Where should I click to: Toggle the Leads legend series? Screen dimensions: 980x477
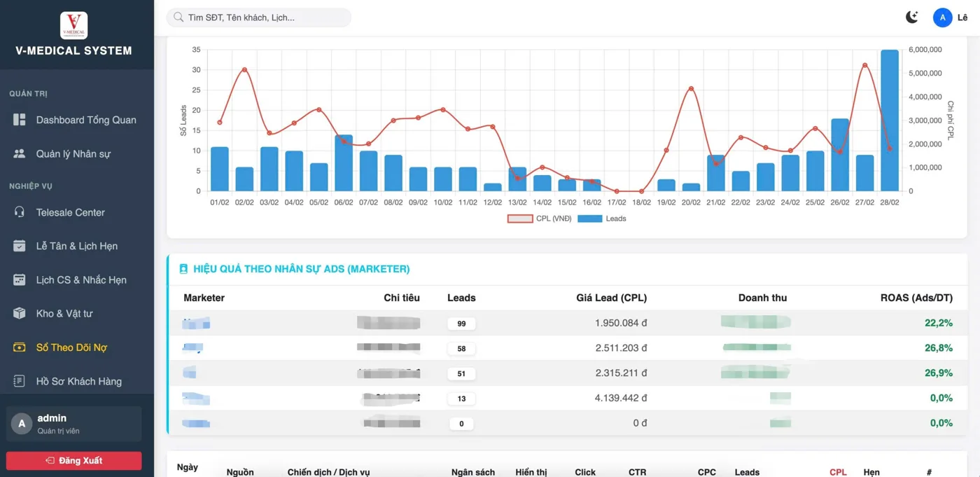tap(602, 219)
